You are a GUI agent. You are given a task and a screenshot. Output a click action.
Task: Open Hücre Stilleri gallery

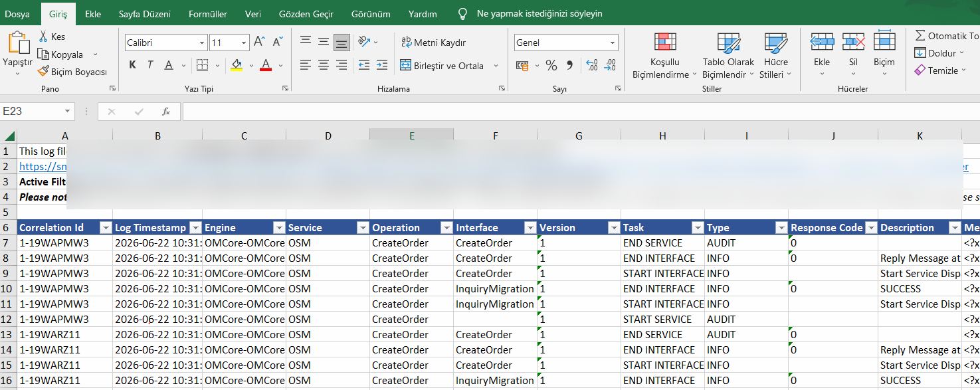point(775,55)
